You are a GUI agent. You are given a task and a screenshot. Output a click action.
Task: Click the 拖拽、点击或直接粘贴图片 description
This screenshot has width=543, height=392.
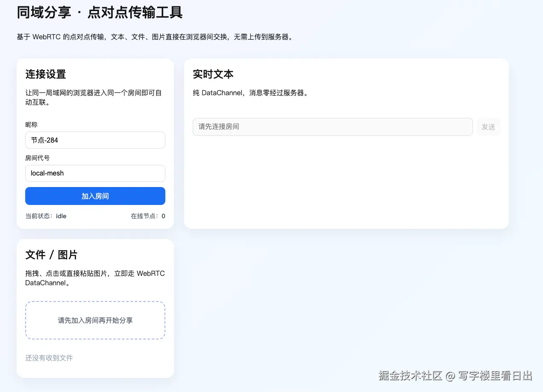(x=95, y=278)
